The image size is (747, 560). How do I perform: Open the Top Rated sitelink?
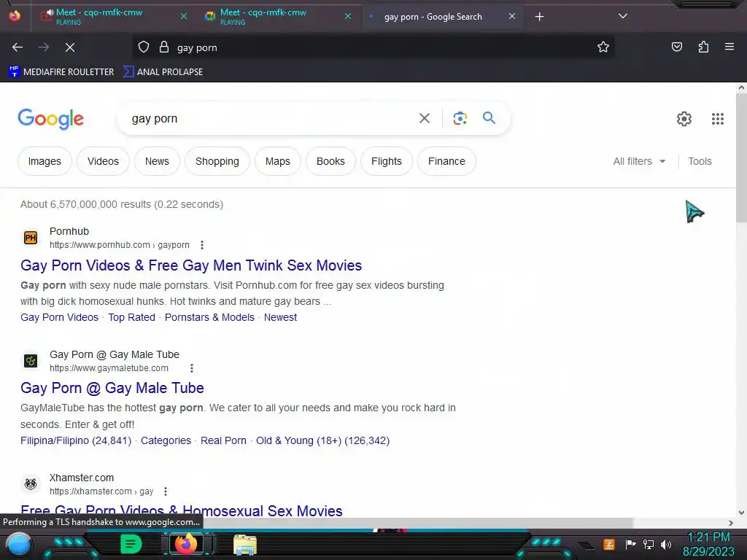(x=131, y=317)
